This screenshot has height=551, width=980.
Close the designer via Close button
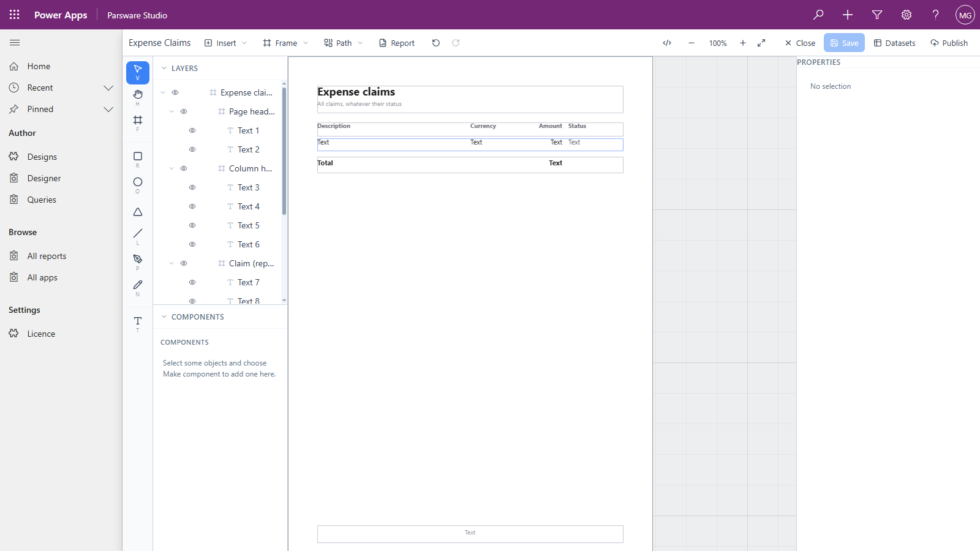[800, 43]
